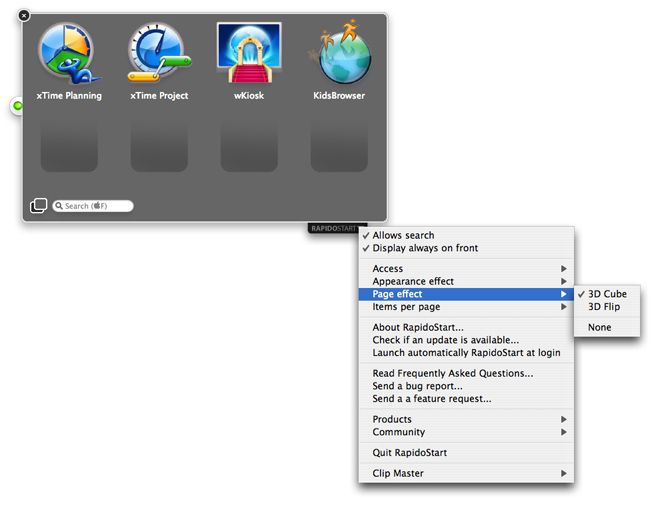Select Check if an update is available...
The height and width of the screenshot is (510, 650).
coord(466,340)
